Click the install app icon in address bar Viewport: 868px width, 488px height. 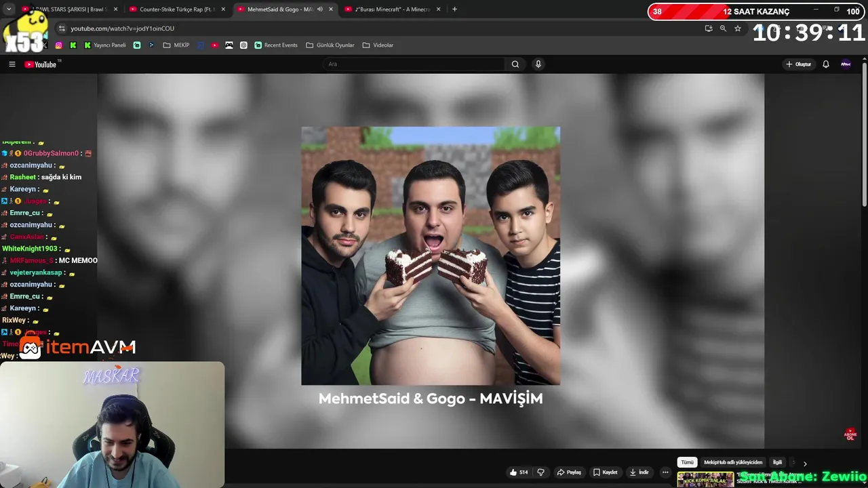click(x=709, y=28)
